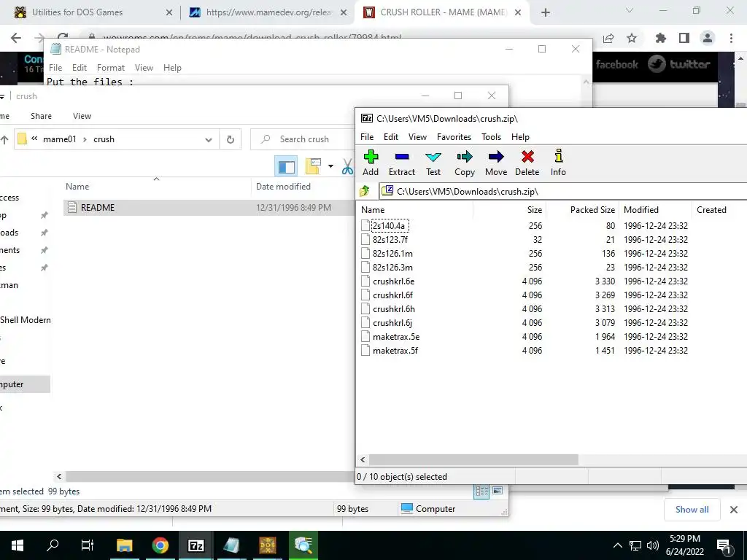This screenshot has height=560, width=747.
Task: Click the Explorer horizontal scrollbar thumb
Action: [209, 476]
